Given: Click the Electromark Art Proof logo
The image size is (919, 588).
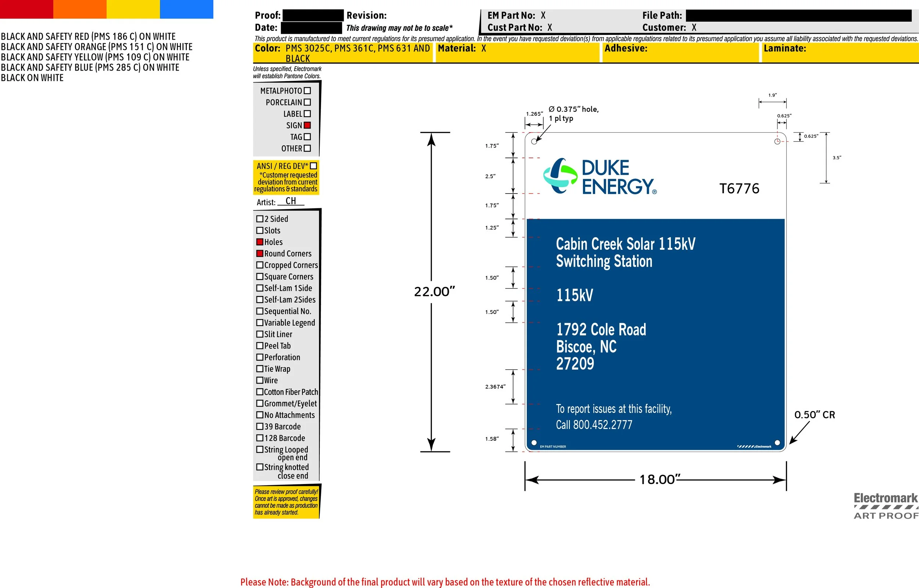Looking at the screenshot, I should [886, 506].
